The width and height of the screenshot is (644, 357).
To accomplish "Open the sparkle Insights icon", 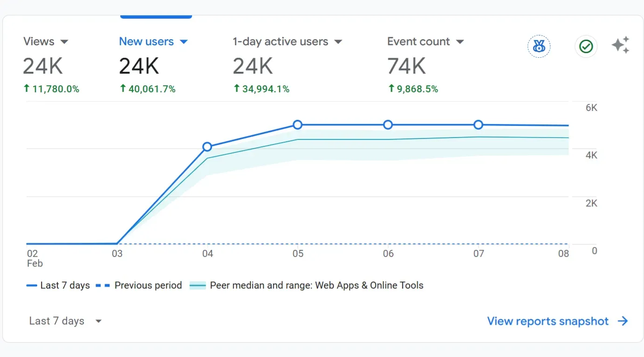I will [x=620, y=45].
